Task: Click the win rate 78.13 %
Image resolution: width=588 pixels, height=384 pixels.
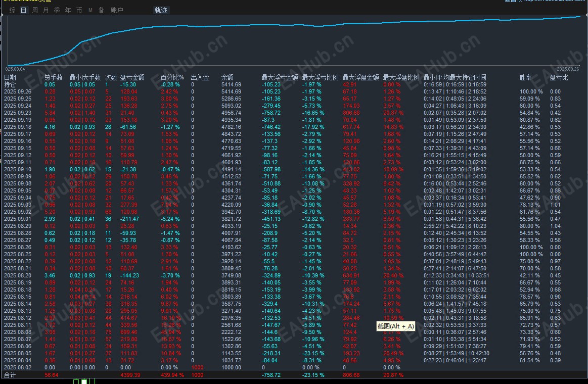Action: [529, 205]
